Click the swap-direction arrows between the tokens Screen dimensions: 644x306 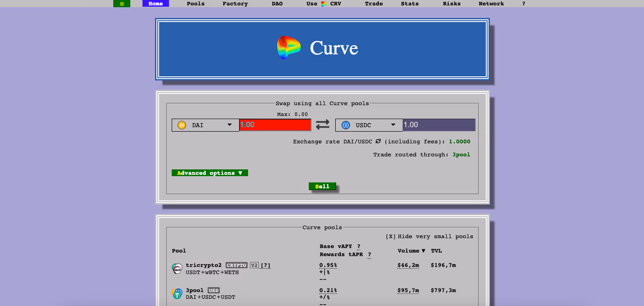[323, 125]
